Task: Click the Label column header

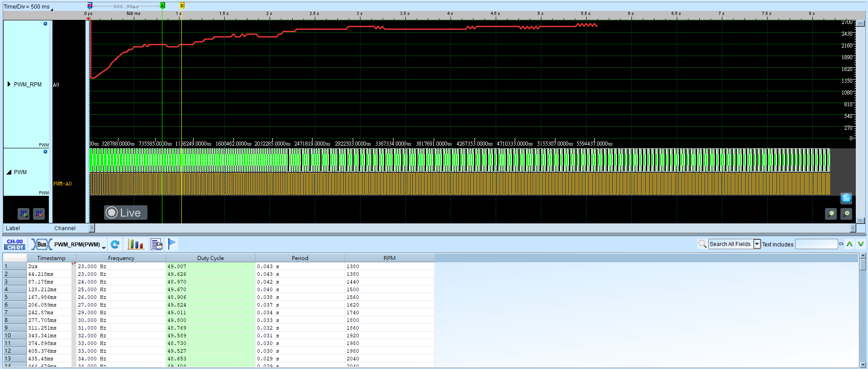Action: tap(13, 228)
